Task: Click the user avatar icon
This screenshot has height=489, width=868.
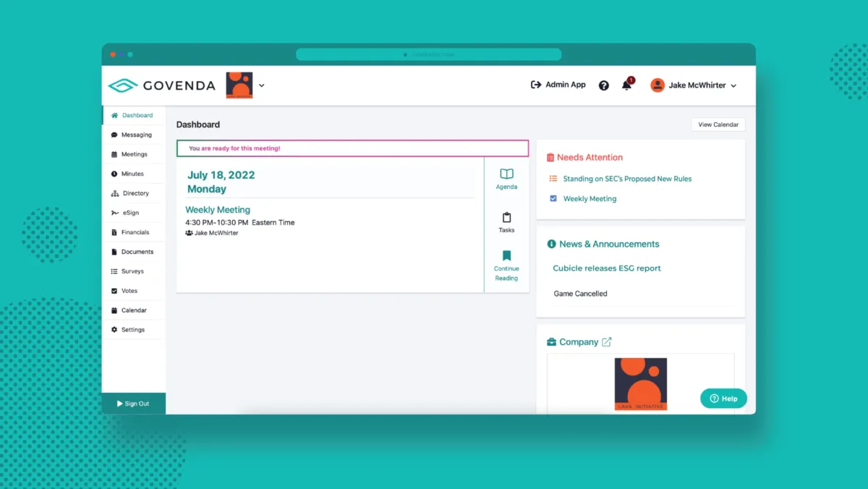Action: [x=658, y=85]
